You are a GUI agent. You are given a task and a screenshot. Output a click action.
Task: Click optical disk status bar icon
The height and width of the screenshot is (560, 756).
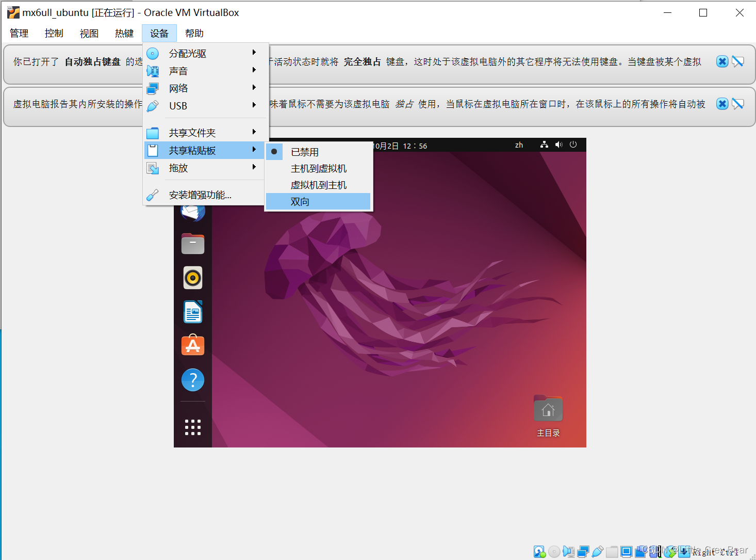[554, 551]
